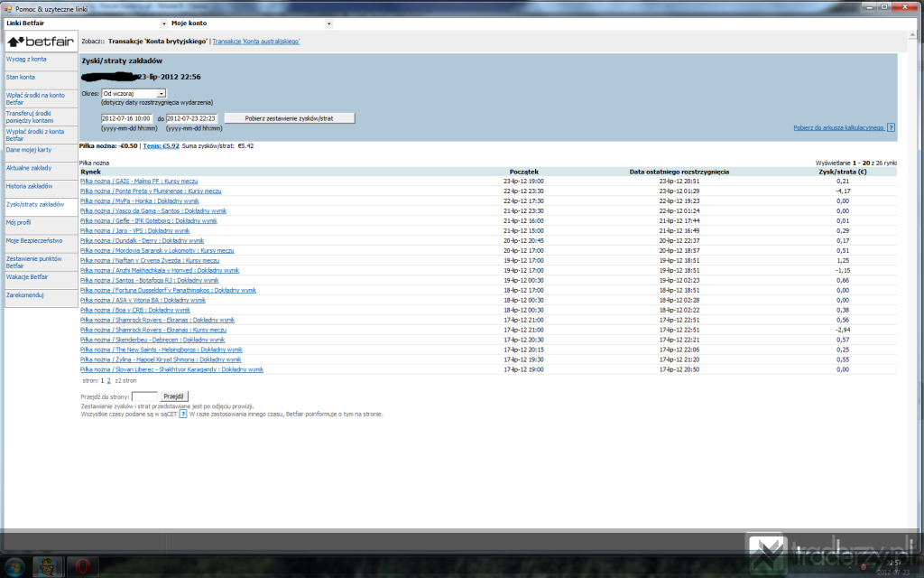924x578 pixels.
Task: Click the Przejdź button
Action: tap(174, 396)
